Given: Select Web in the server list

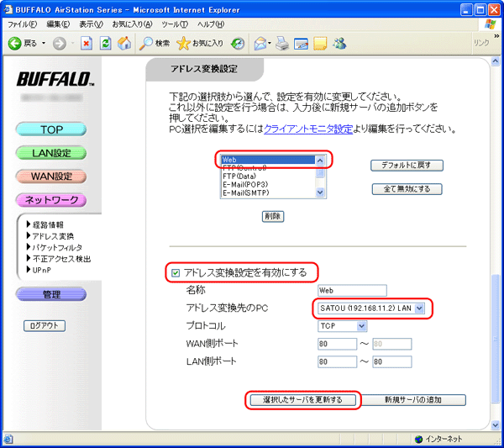Looking at the screenshot, I should (268, 160).
